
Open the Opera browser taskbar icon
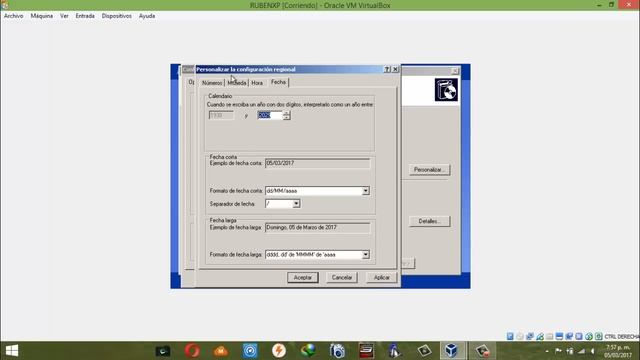click(x=192, y=351)
